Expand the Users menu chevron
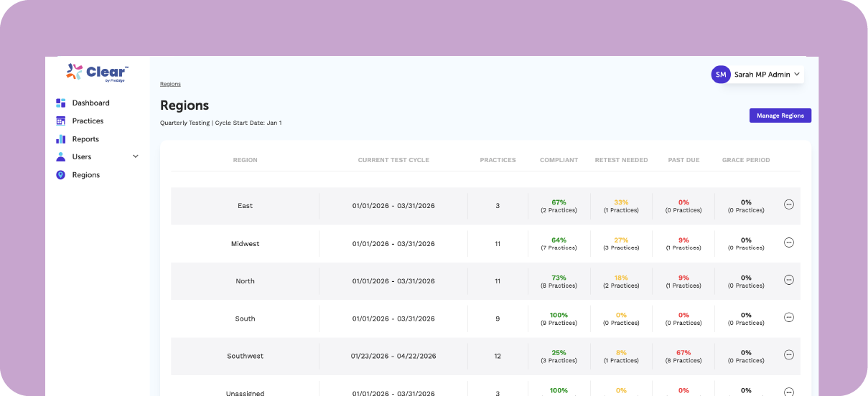 tap(136, 156)
